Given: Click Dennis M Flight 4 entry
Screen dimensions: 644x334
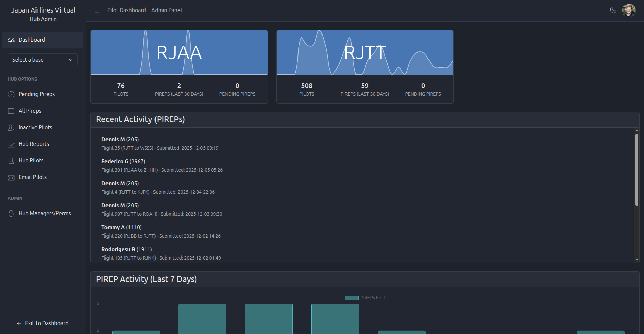Looking at the screenshot, I should [362, 188].
